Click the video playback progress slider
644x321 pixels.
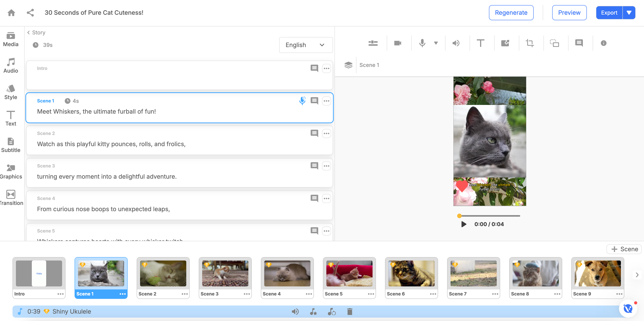coord(490,216)
